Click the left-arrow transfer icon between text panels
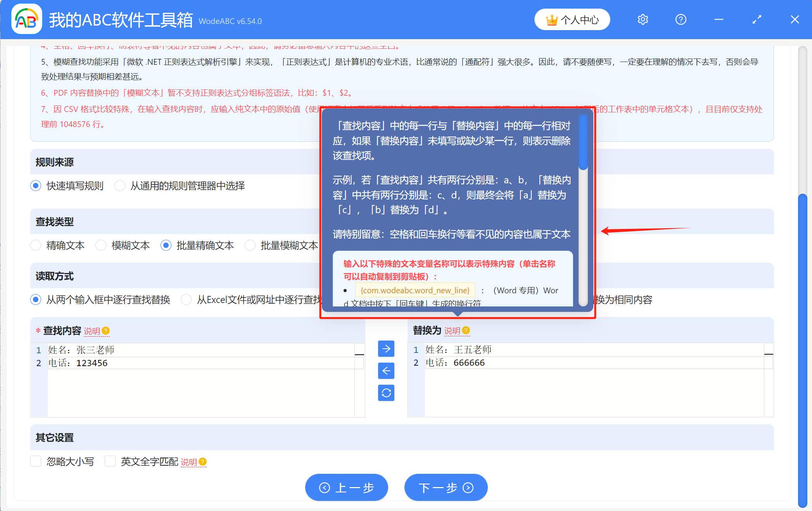The width and height of the screenshot is (812, 511). [386, 371]
